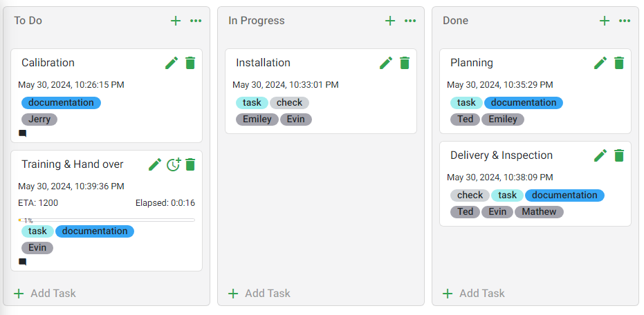Open the In Progress column options menu
644x315 pixels.
click(x=410, y=21)
